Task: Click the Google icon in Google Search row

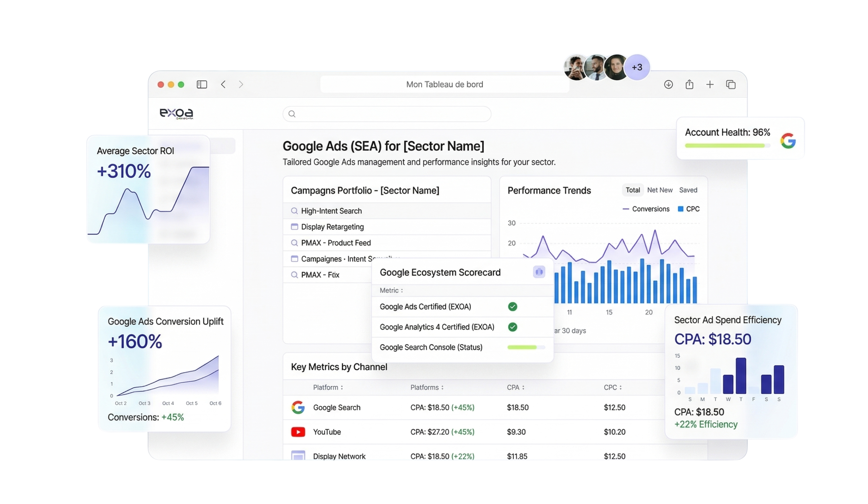Action: point(298,407)
